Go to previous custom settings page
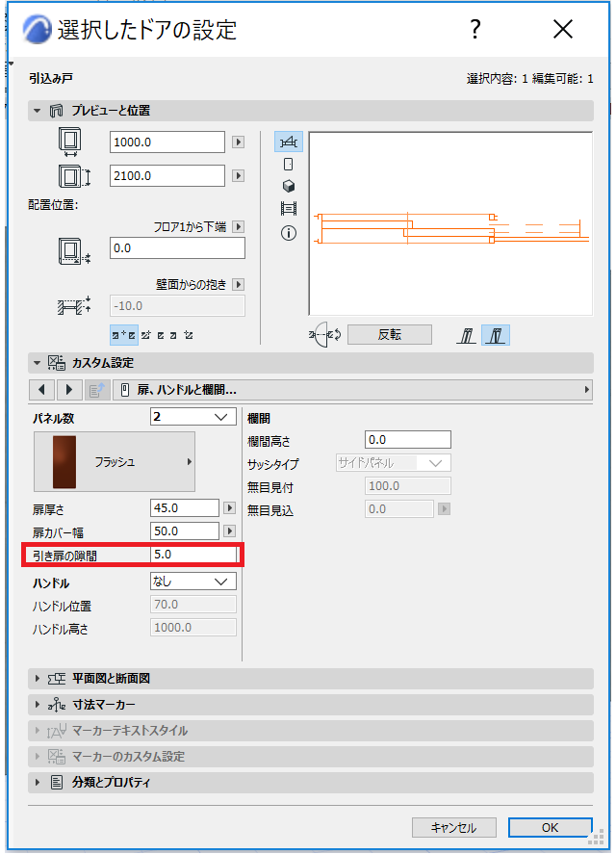616x854 pixels. 42,390
